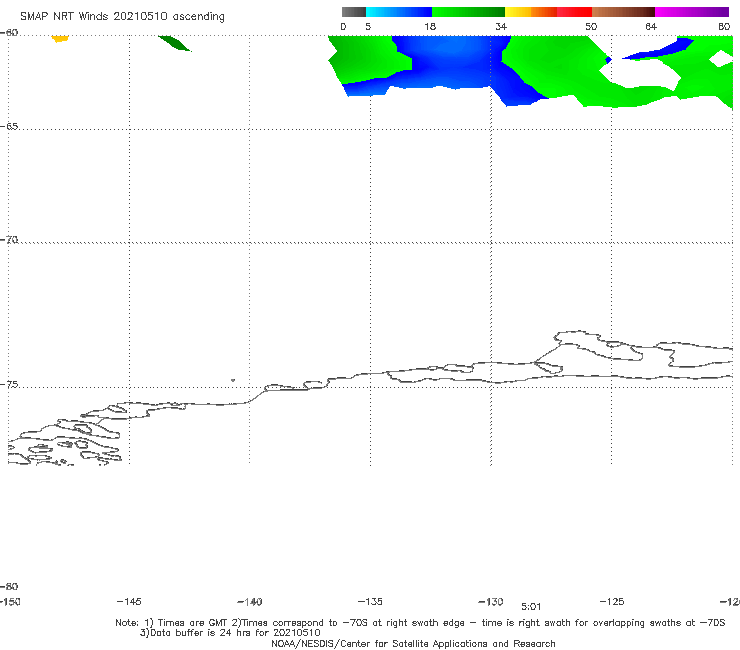Click the title 'SMAP NRT Winds 20210510 ascending'
The height and width of the screenshot is (650, 740).
pyautogui.click(x=122, y=16)
